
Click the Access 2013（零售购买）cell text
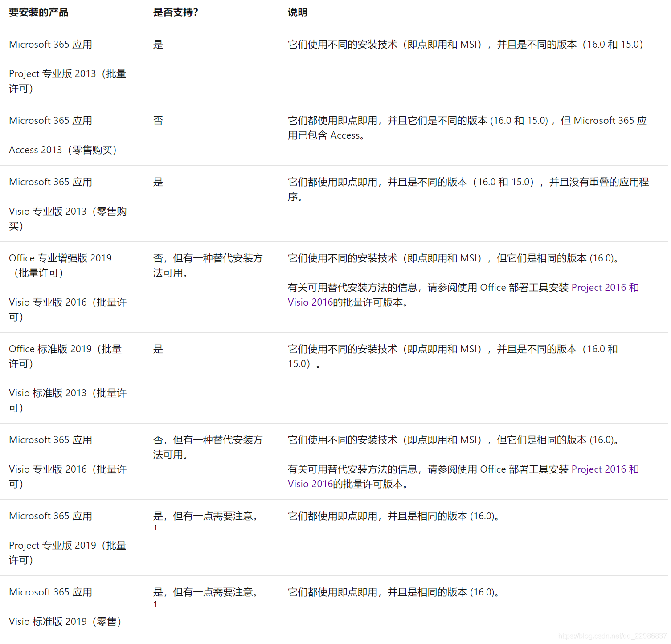tap(63, 150)
